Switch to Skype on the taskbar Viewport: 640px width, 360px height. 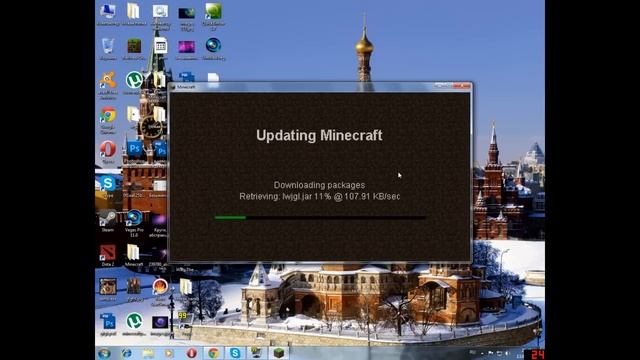pos(235,353)
